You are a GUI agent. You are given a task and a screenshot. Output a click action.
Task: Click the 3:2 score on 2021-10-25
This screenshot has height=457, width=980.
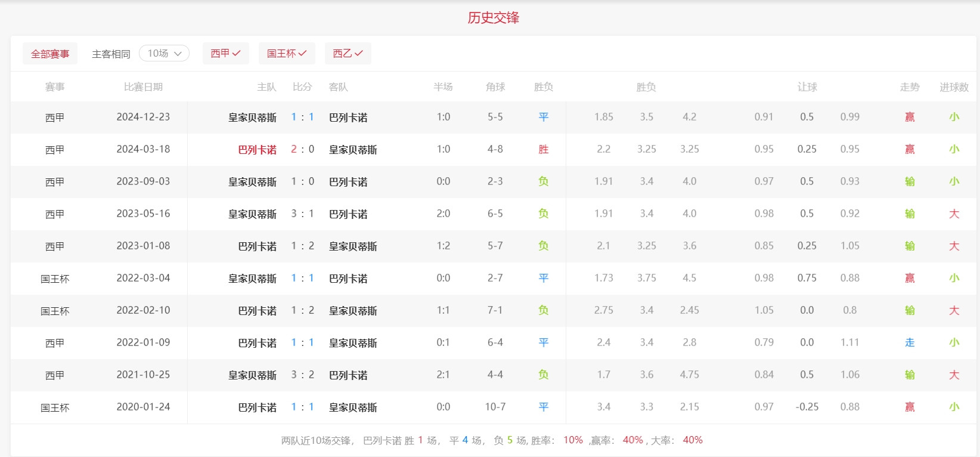[x=302, y=375]
